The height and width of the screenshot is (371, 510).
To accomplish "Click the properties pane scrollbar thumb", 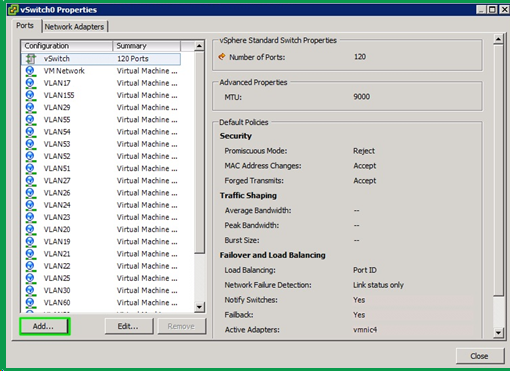I will 498,170.
